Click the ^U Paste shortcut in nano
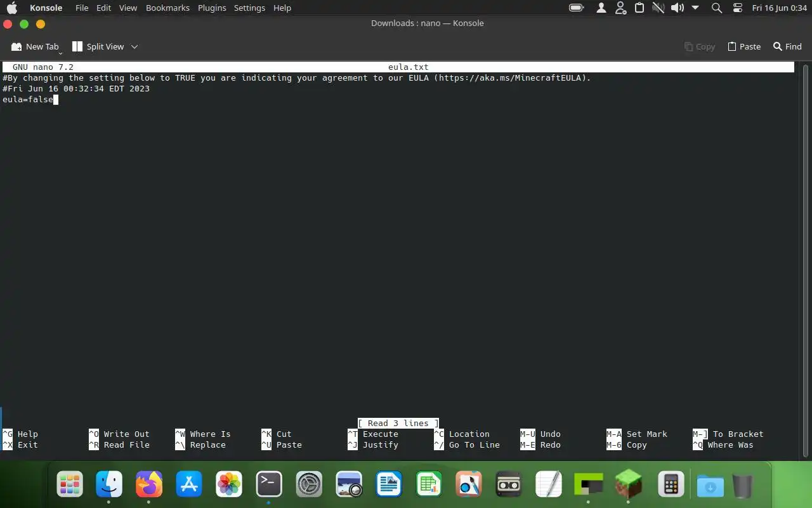 (282, 444)
